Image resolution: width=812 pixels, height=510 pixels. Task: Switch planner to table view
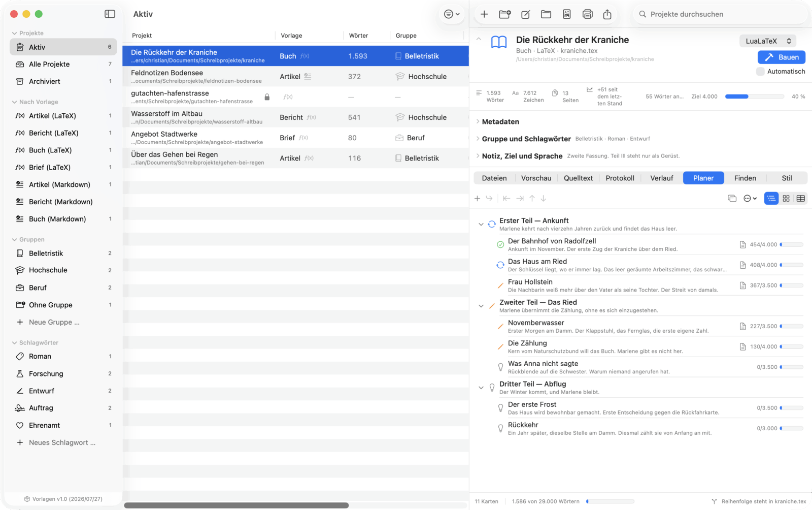point(801,199)
